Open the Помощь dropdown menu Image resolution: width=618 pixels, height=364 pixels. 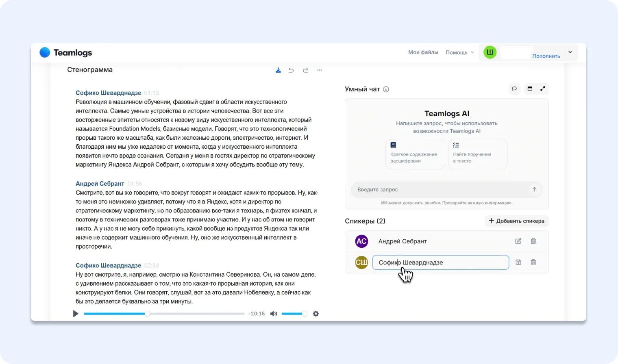point(460,52)
